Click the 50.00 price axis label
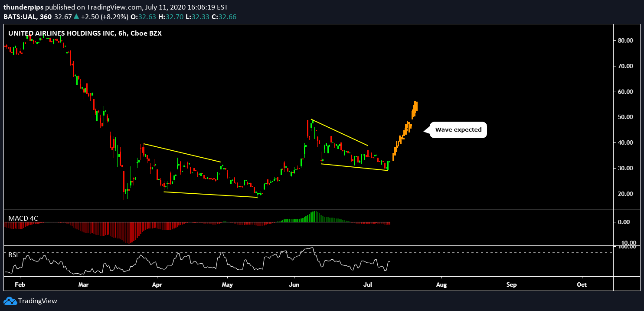The width and height of the screenshot is (644, 311). pos(626,117)
